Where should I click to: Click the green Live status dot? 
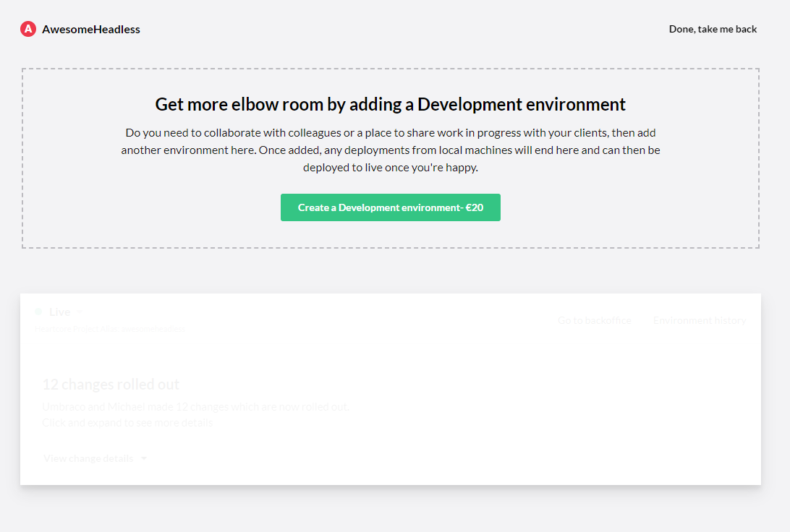(38, 312)
